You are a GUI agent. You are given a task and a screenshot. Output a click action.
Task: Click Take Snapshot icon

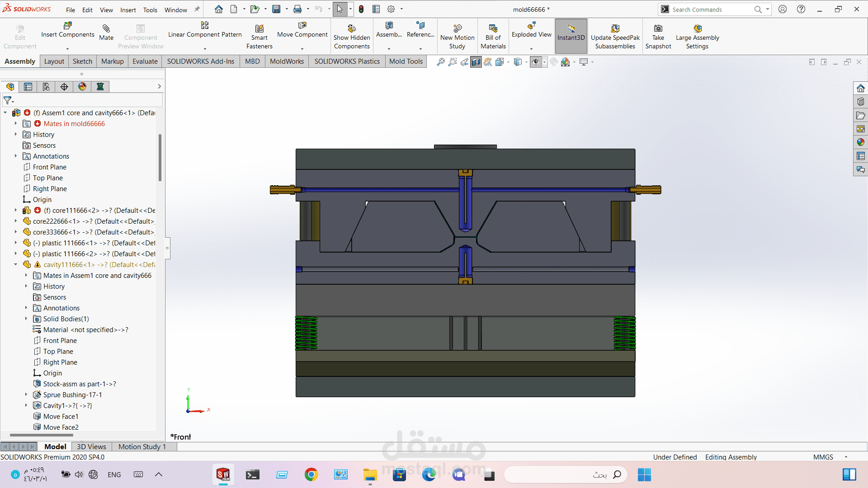[x=658, y=29]
